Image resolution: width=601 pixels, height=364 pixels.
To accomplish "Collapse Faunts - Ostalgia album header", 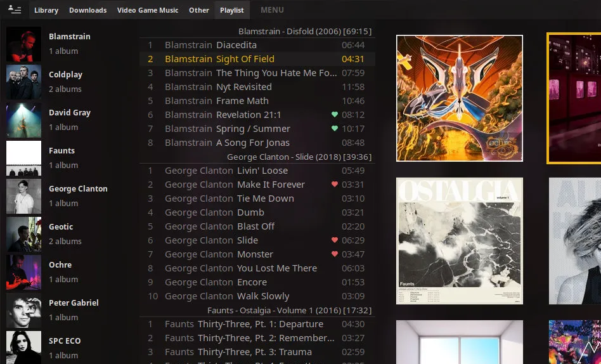I will coord(289,311).
